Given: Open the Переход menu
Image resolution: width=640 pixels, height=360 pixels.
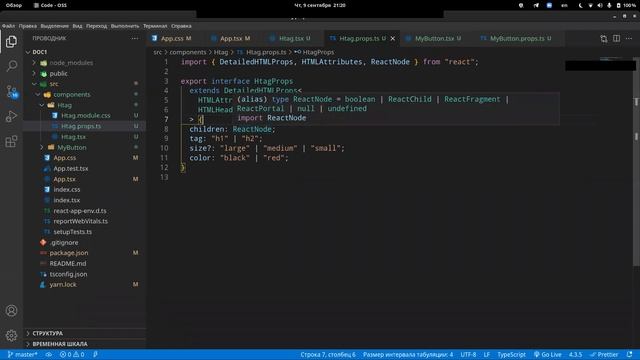Looking at the screenshot, I should tap(96, 26).
